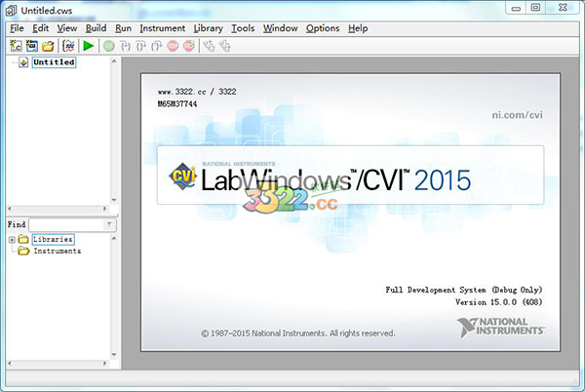Image resolution: width=585 pixels, height=392 pixels.
Task: Open the Find field dropdown arrow
Action: (109, 224)
